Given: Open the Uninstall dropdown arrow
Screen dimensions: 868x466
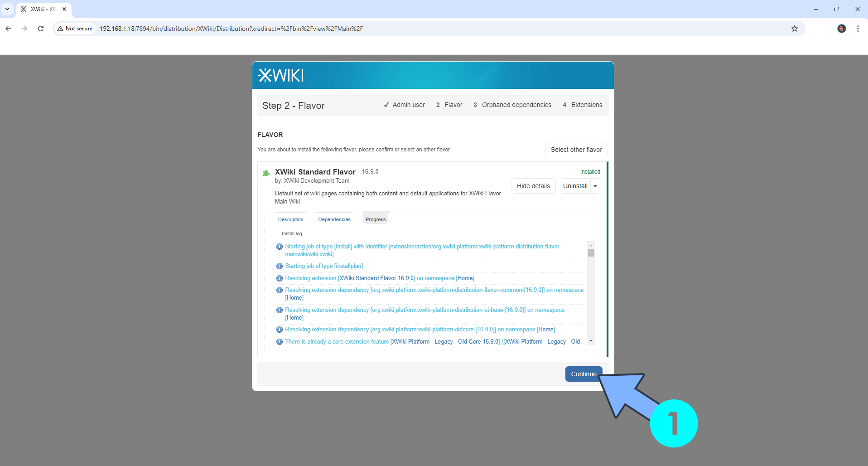Looking at the screenshot, I should pyautogui.click(x=595, y=186).
